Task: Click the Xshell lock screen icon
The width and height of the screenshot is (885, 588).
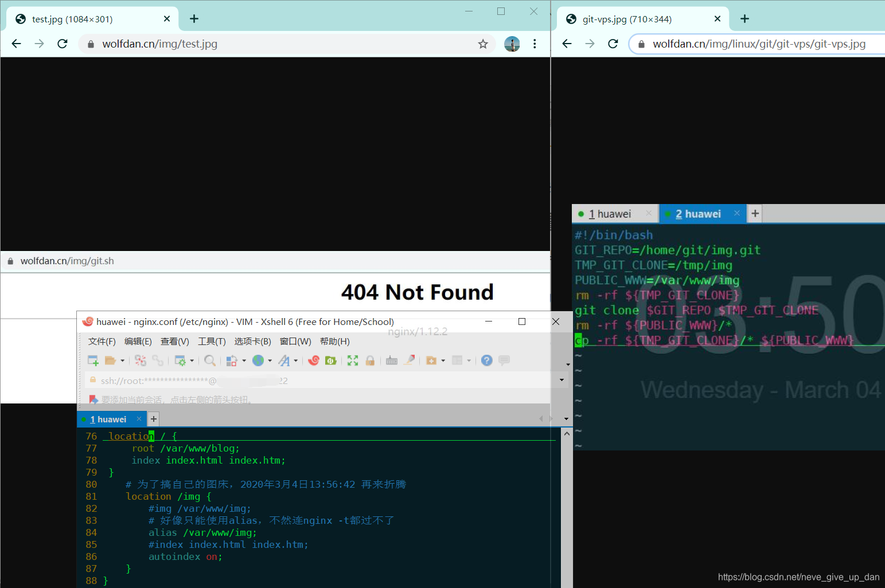Action: [370, 360]
